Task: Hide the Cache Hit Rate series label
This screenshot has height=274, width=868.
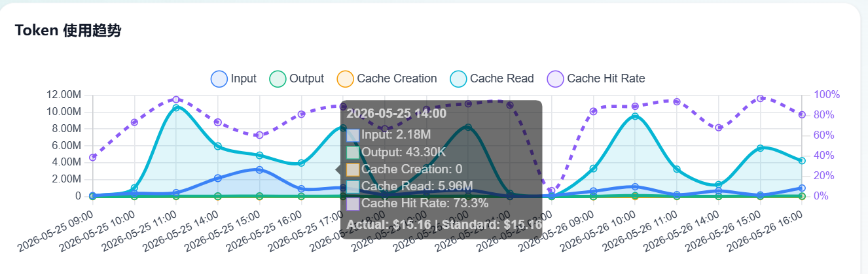Action: click(x=606, y=78)
